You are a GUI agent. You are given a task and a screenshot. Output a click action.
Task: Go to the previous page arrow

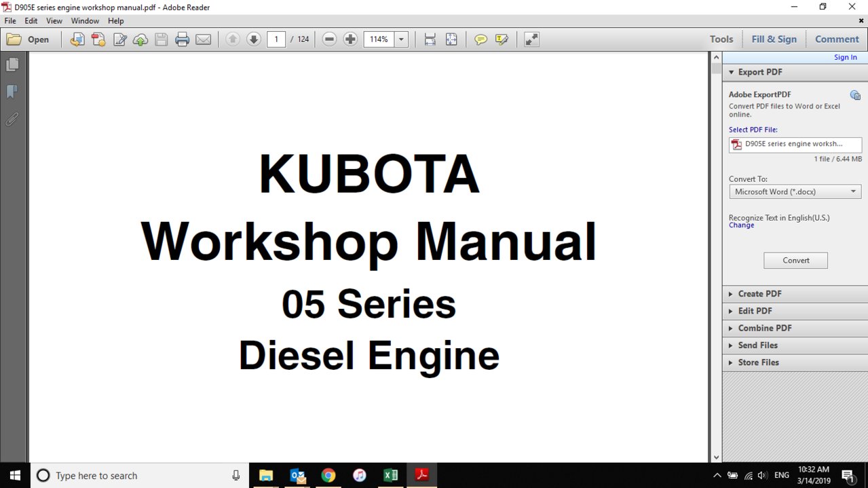point(233,39)
